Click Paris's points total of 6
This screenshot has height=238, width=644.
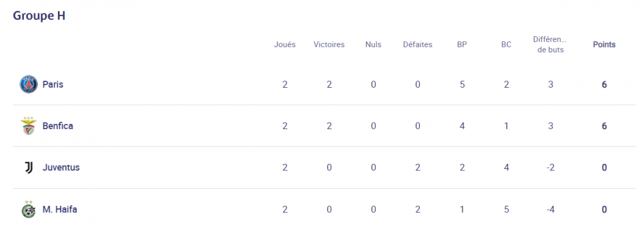pos(604,84)
